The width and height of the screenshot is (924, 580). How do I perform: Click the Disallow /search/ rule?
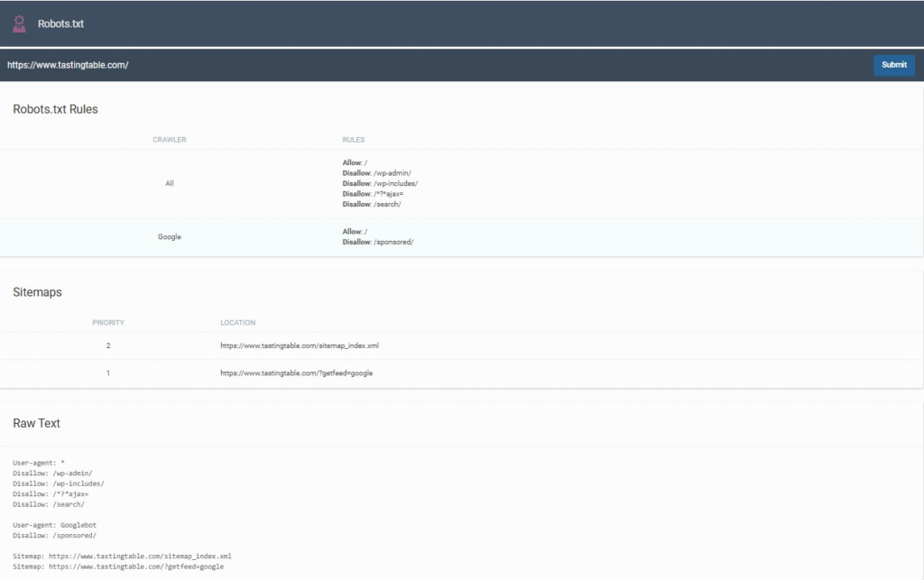click(x=372, y=205)
